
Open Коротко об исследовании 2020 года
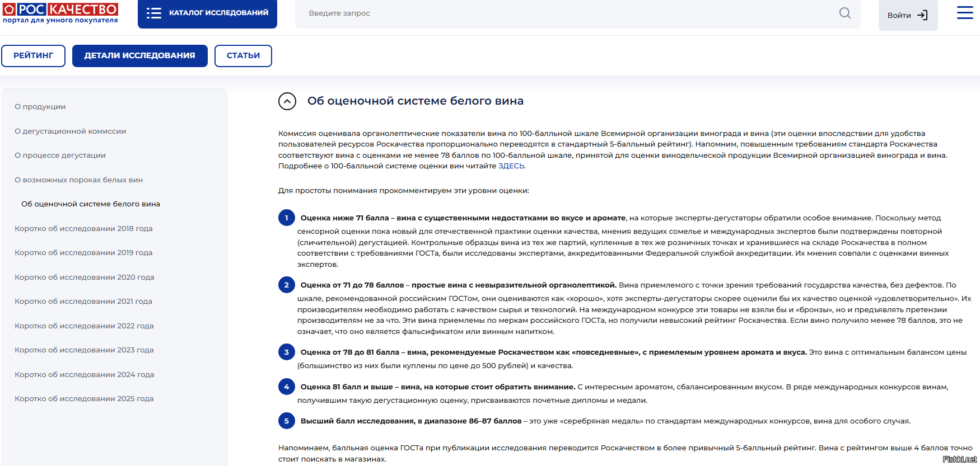click(x=85, y=277)
